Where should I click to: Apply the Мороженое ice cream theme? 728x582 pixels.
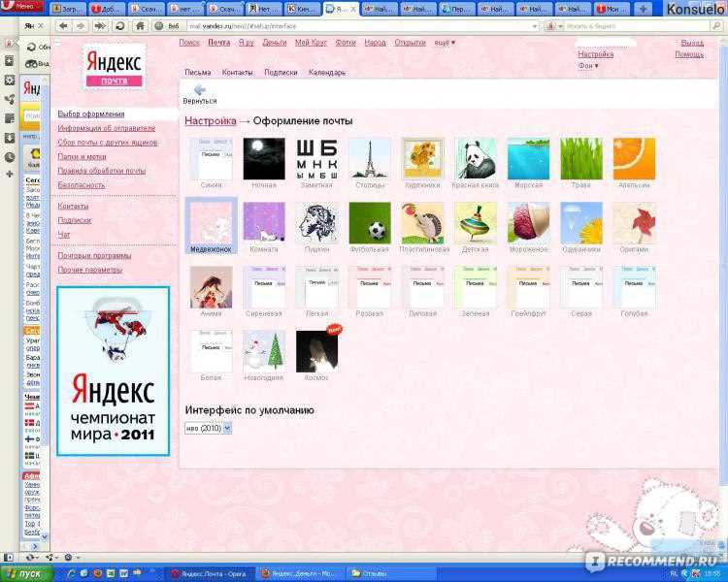(528, 223)
